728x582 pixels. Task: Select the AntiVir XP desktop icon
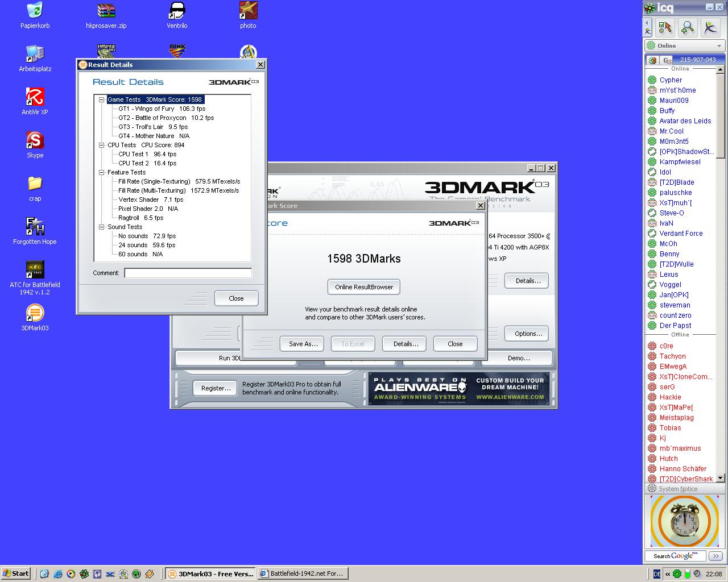coord(35,102)
